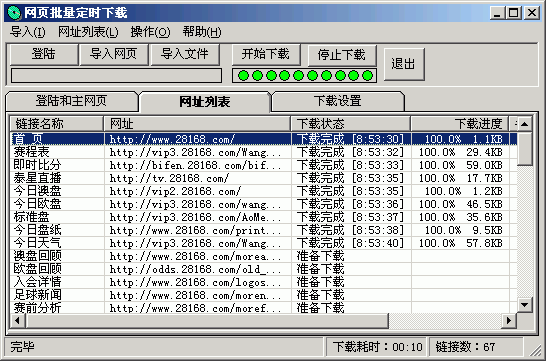Select the 即时比分 row
This screenshot has width=546, height=361.
click(263, 165)
